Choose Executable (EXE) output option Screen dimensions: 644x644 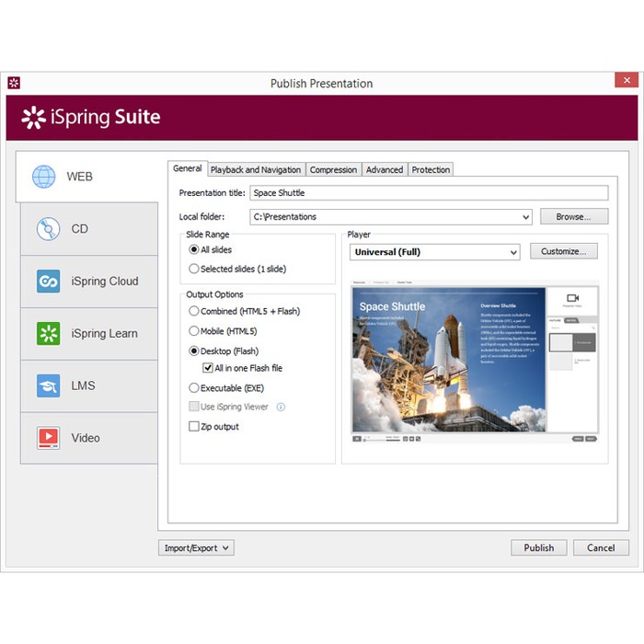point(193,388)
